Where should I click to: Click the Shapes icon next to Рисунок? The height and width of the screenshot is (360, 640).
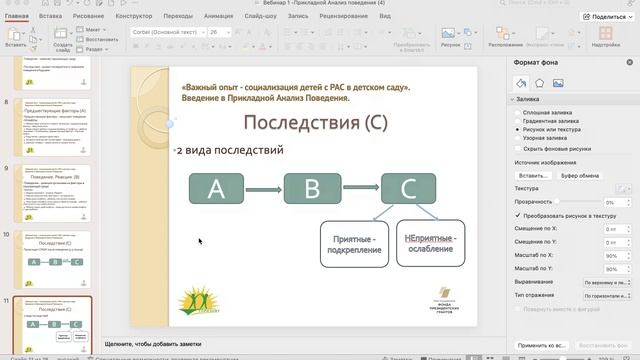(468, 32)
